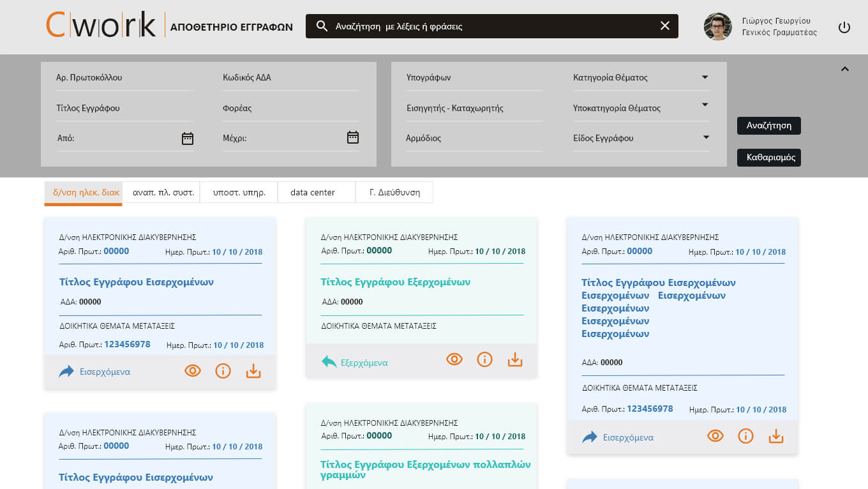This screenshot has width=868, height=489.
Task: View multi-line title card via eye icon
Action: [715, 437]
